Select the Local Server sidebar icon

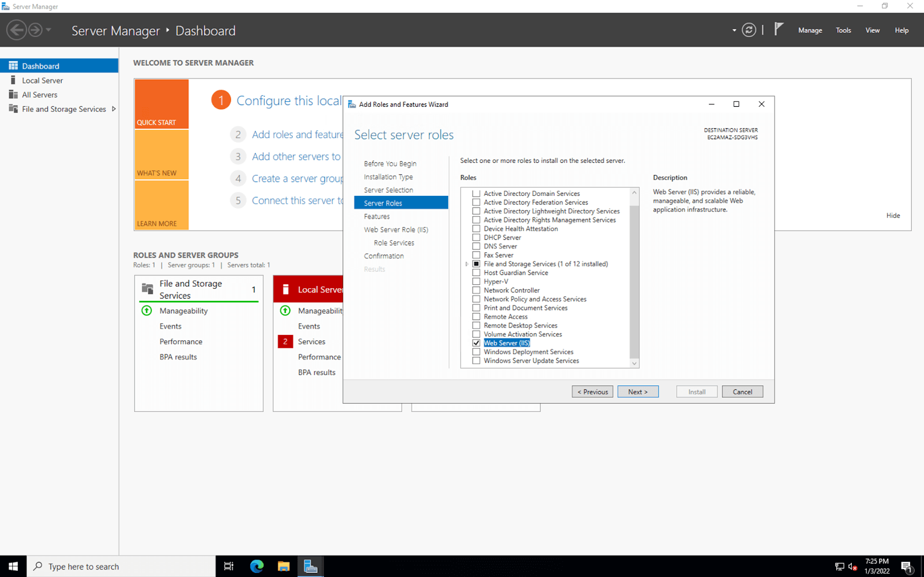pyautogui.click(x=13, y=80)
